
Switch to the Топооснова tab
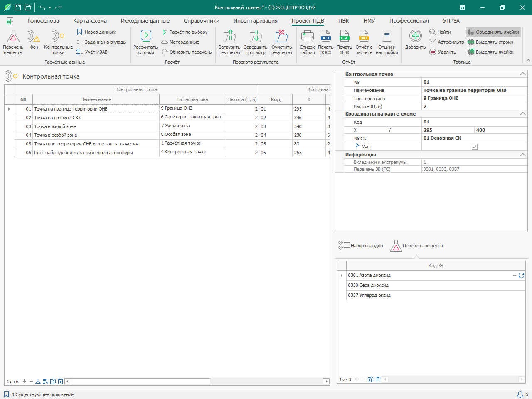[43, 21]
